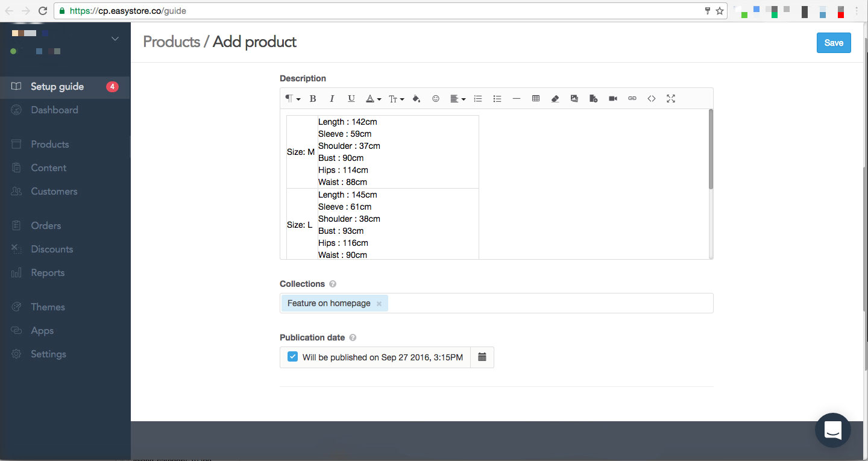Viewport: 868px width, 461px height.
Task: Open the font size dropdown
Action: click(396, 99)
